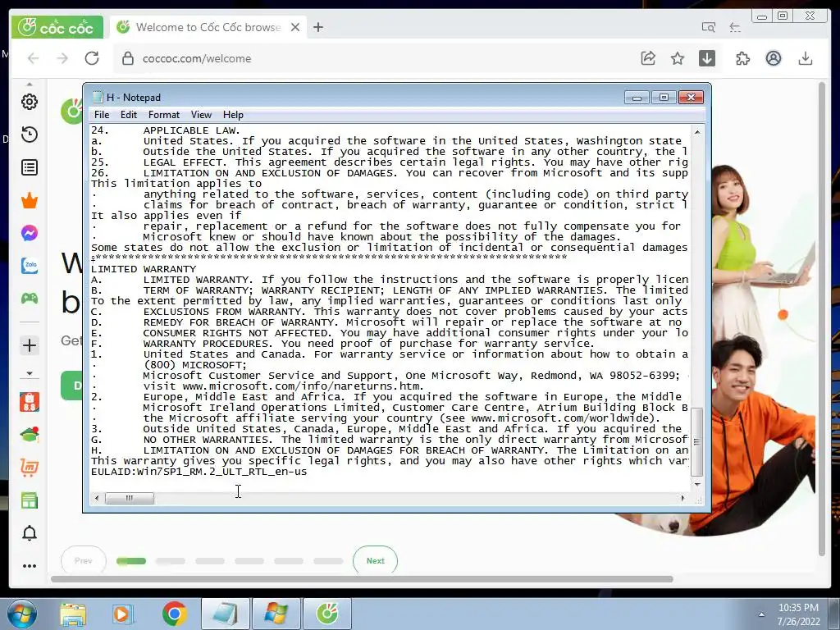Click Notepad horizontal scrollbar left arrow
This screenshot has height=630, width=840.
pyautogui.click(x=97, y=498)
